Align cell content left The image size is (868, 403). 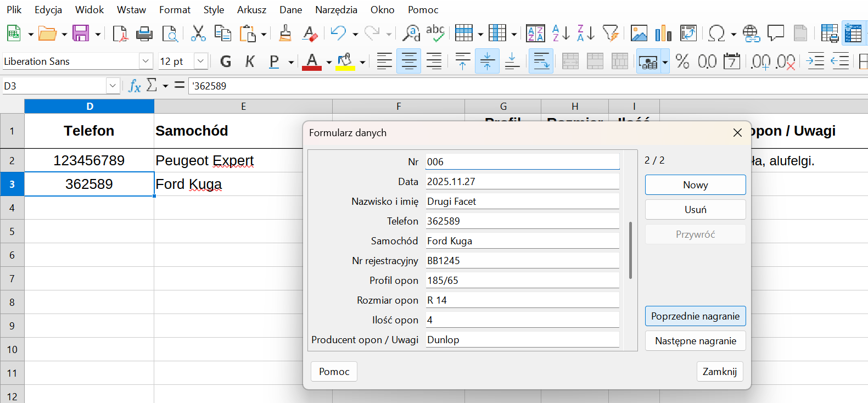(x=384, y=61)
